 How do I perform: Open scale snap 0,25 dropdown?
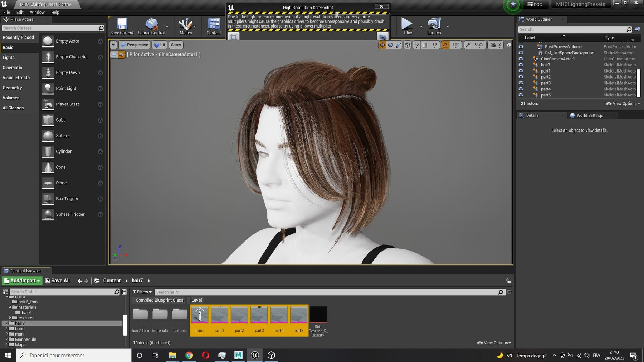(x=479, y=45)
